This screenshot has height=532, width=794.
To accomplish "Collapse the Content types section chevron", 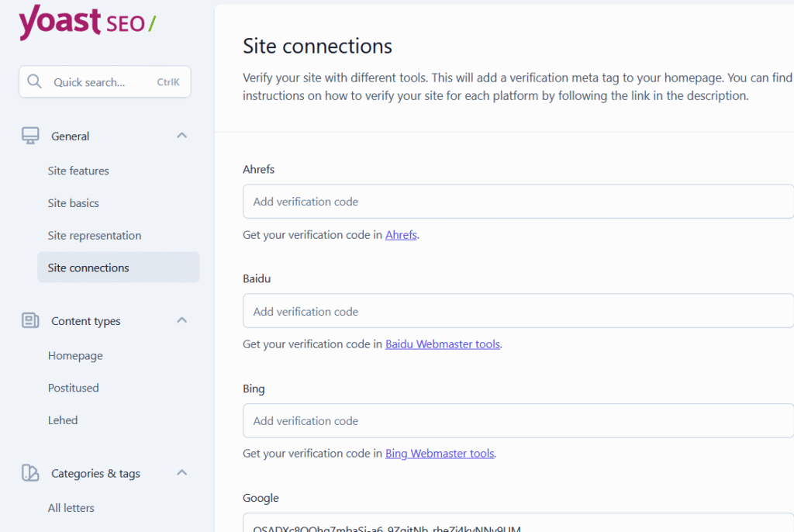I will pyautogui.click(x=181, y=320).
